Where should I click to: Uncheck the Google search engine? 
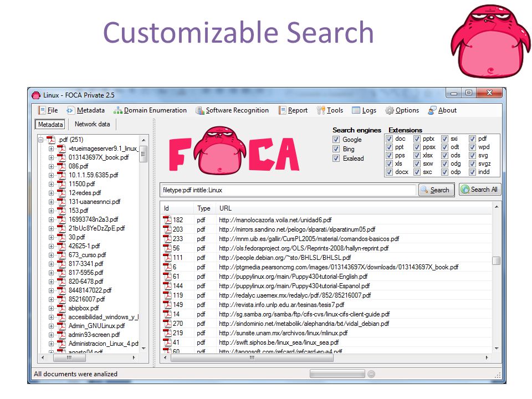click(x=336, y=140)
